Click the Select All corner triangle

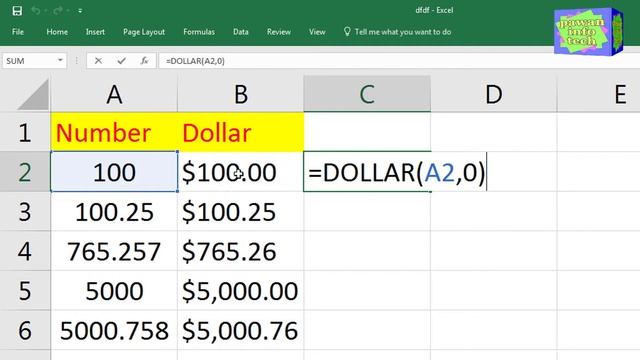(x=33, y=95)
